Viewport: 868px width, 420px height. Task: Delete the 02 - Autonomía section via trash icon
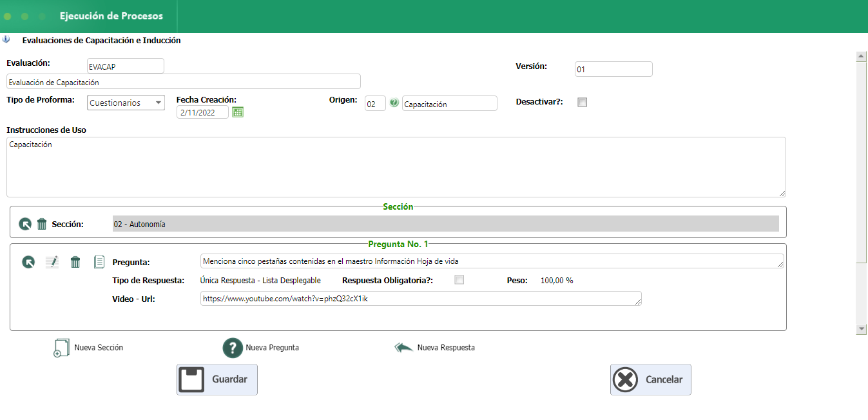tap(42, 224)
